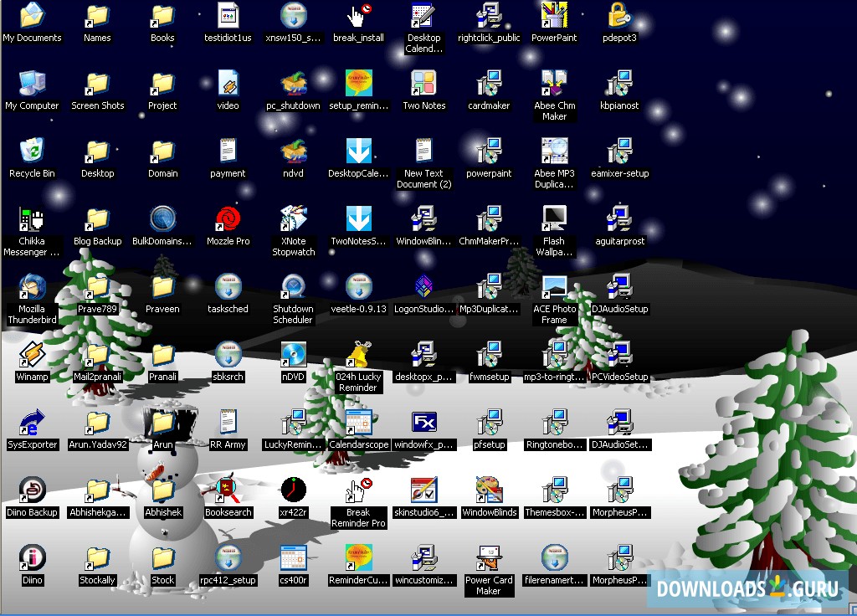Select the testidiot1us file icon
Image resolution: width=857 pixels, height=616 pixels.
[x=228, y=16]
